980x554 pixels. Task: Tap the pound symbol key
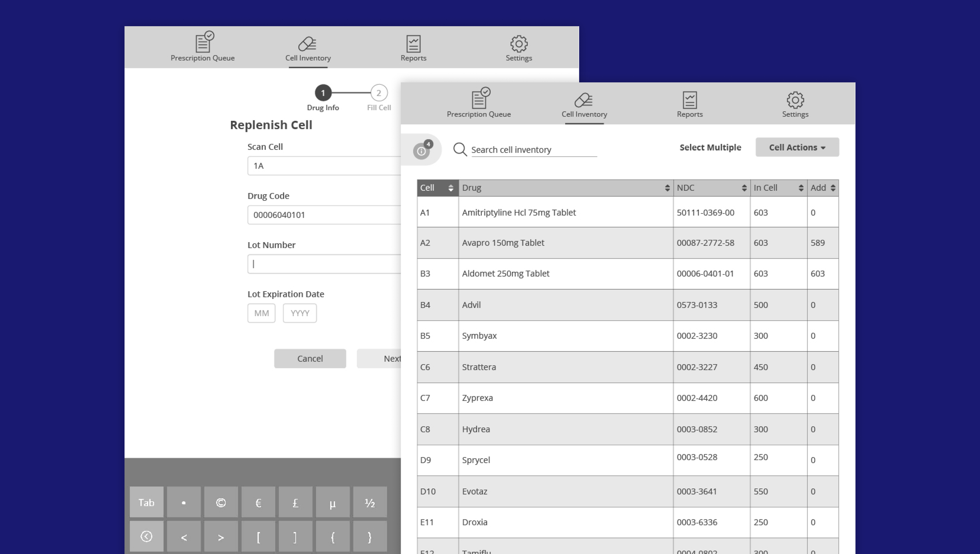point(296,502)
